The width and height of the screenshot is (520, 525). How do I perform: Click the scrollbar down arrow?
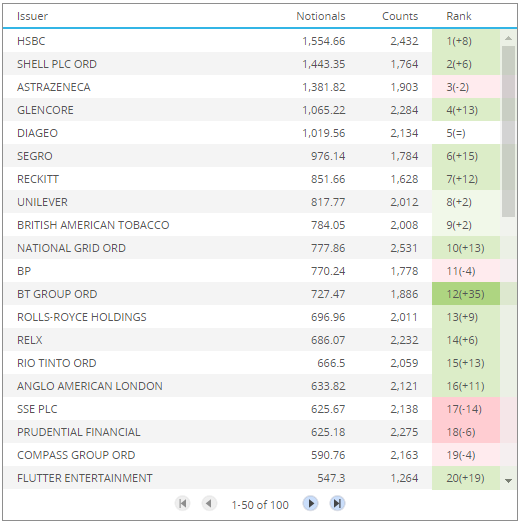[x=508, y=481]
